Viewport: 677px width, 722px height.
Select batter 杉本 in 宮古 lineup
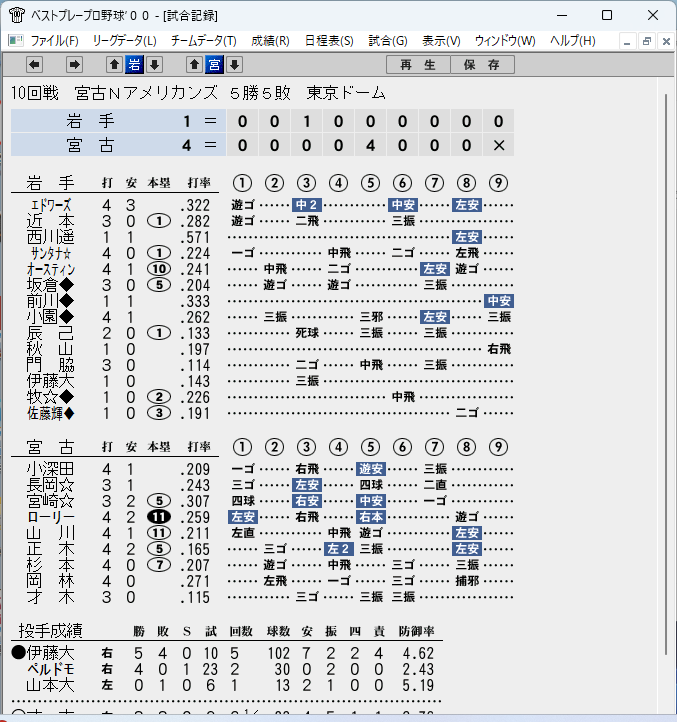point(50,565)
